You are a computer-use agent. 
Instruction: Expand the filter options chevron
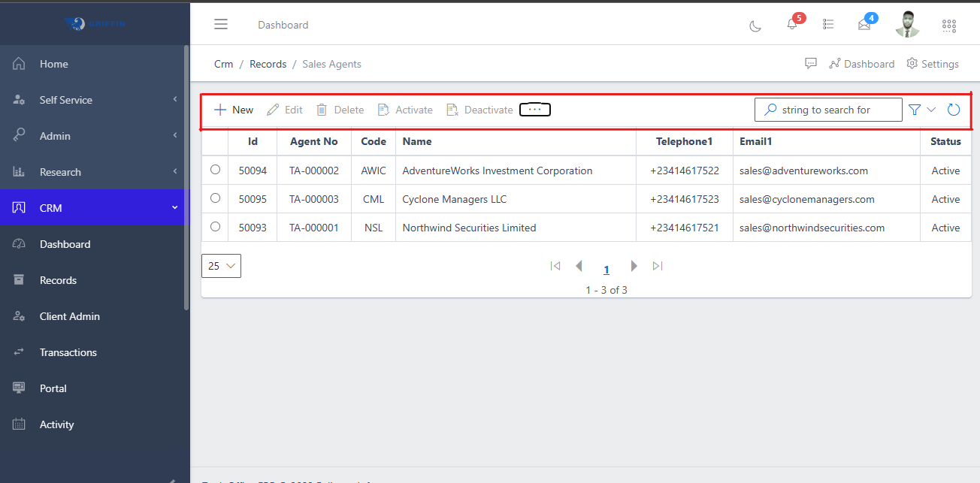tap(932, 110)
